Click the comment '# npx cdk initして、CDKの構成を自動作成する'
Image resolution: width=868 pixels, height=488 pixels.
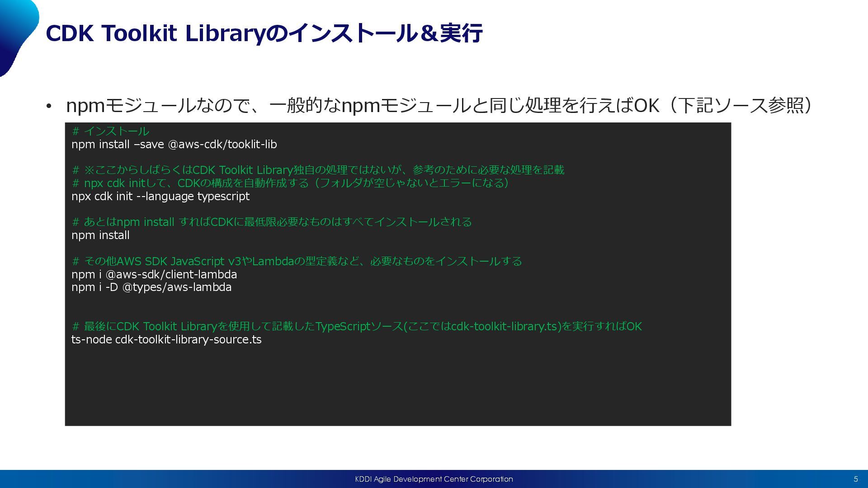(291, 183)
